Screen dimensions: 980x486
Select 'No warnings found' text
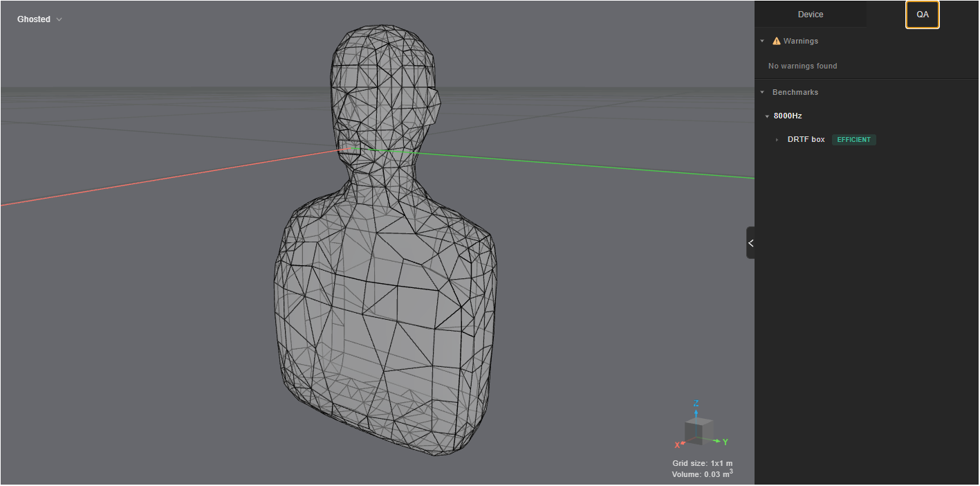pos(802,66)
